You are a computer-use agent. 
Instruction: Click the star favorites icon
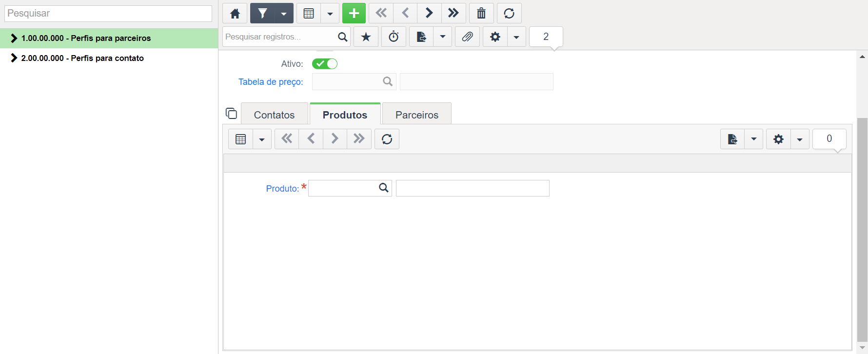366,37
